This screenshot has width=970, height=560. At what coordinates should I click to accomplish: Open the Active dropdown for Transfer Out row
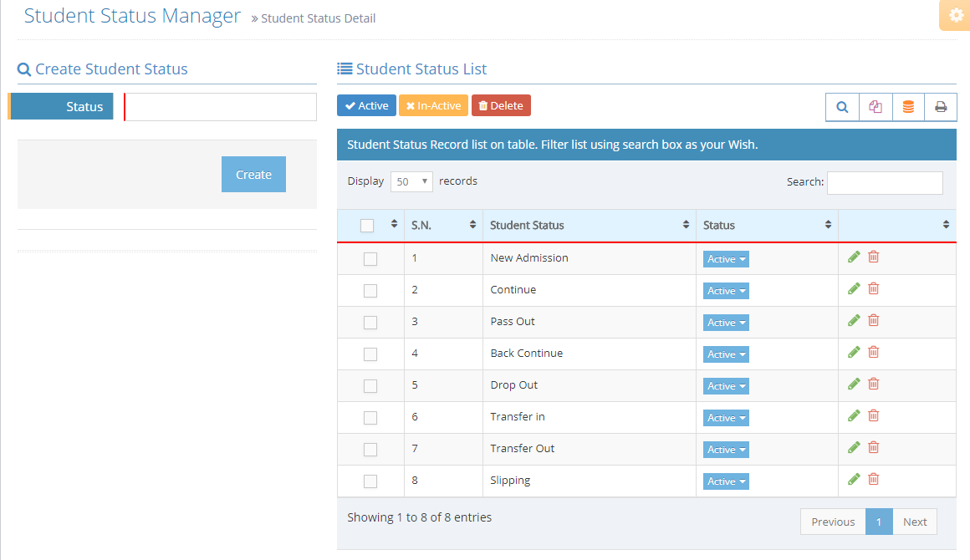[x=726, y=450]
